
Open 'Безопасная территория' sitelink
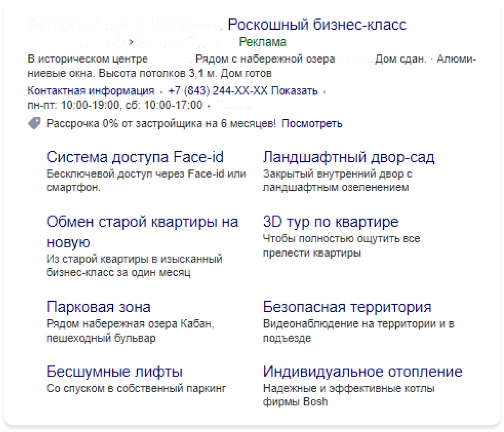(347, 307)
